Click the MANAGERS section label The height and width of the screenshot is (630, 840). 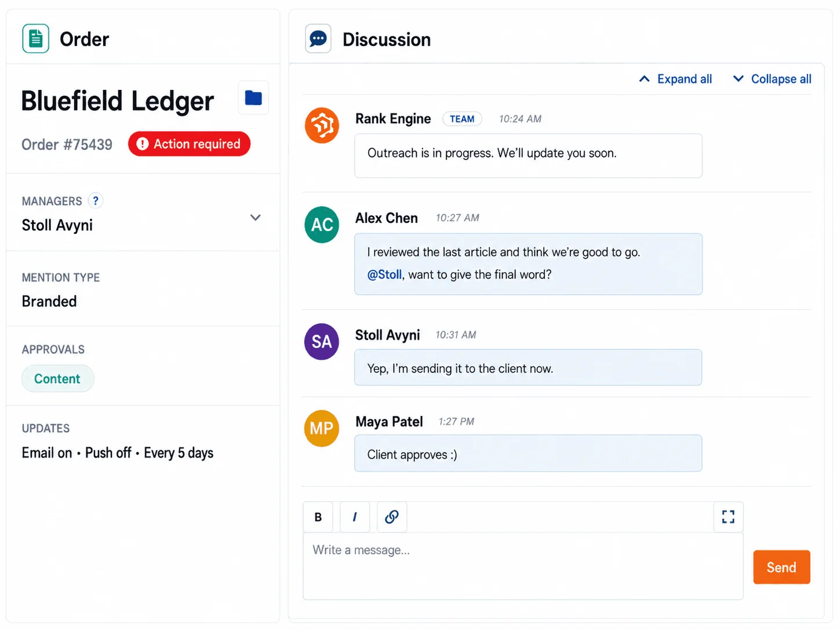[52, 201]
